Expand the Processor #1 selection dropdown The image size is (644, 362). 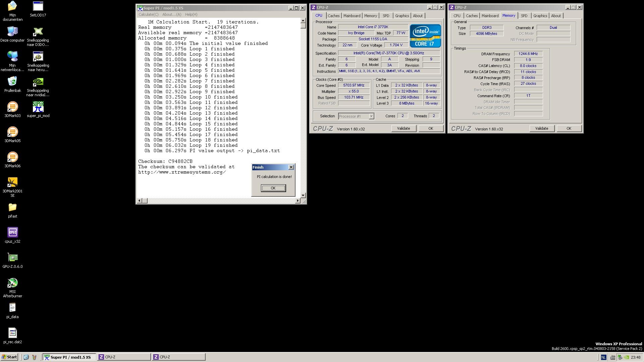371,116
